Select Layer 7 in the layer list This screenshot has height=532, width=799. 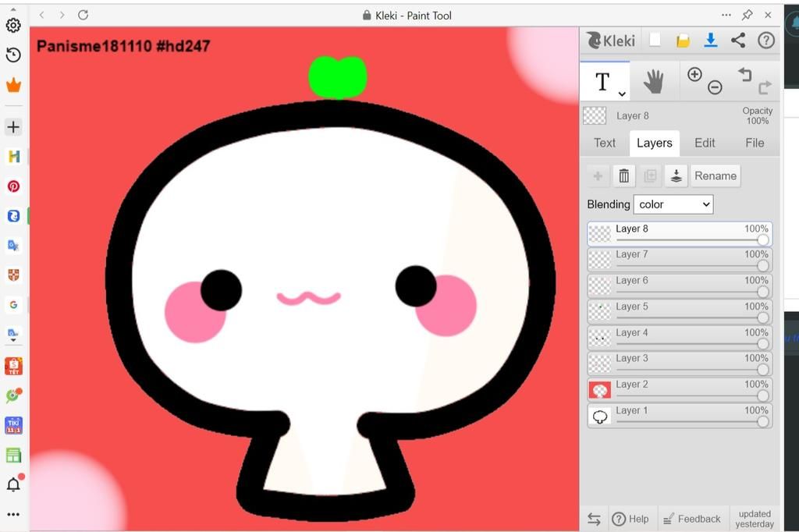pos(680,260)
